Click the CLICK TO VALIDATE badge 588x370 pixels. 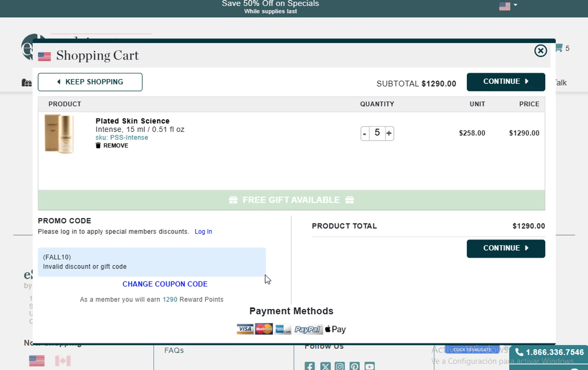point(472,350)
